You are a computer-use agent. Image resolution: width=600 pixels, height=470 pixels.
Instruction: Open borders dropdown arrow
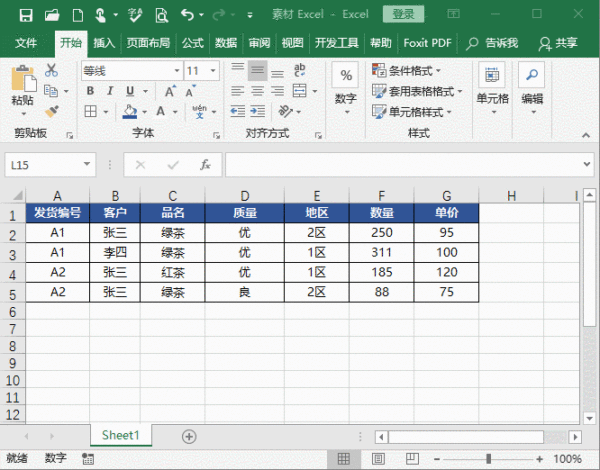(x=106, y=112)
